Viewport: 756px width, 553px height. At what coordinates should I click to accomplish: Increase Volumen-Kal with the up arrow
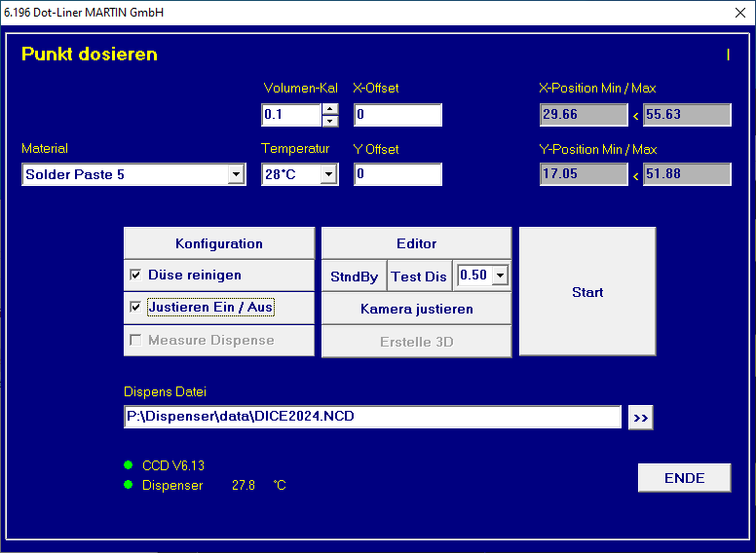(330, 109)
